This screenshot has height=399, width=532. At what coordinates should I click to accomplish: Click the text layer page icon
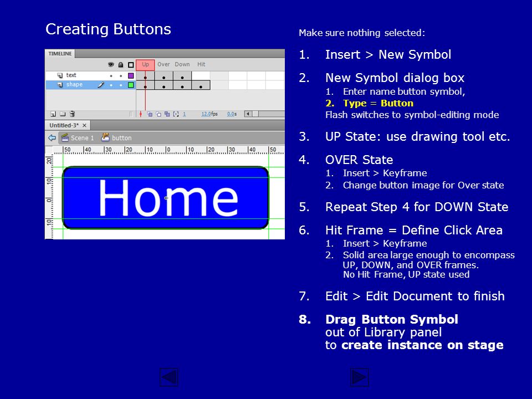[60, 75]
